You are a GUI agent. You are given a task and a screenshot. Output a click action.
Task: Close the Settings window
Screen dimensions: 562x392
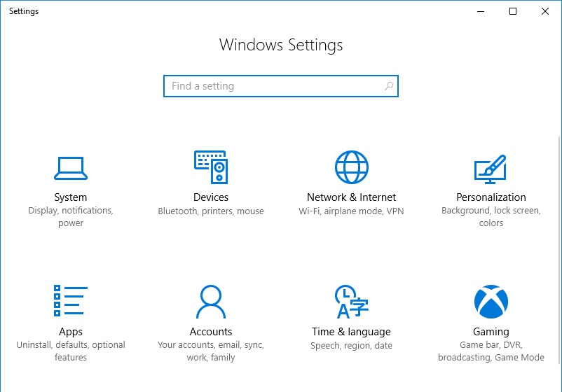tap(545, 11)
